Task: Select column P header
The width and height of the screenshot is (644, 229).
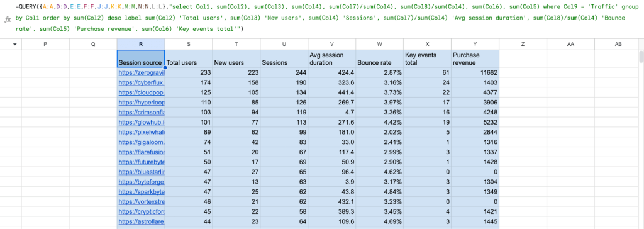Action: pos(45,45)
